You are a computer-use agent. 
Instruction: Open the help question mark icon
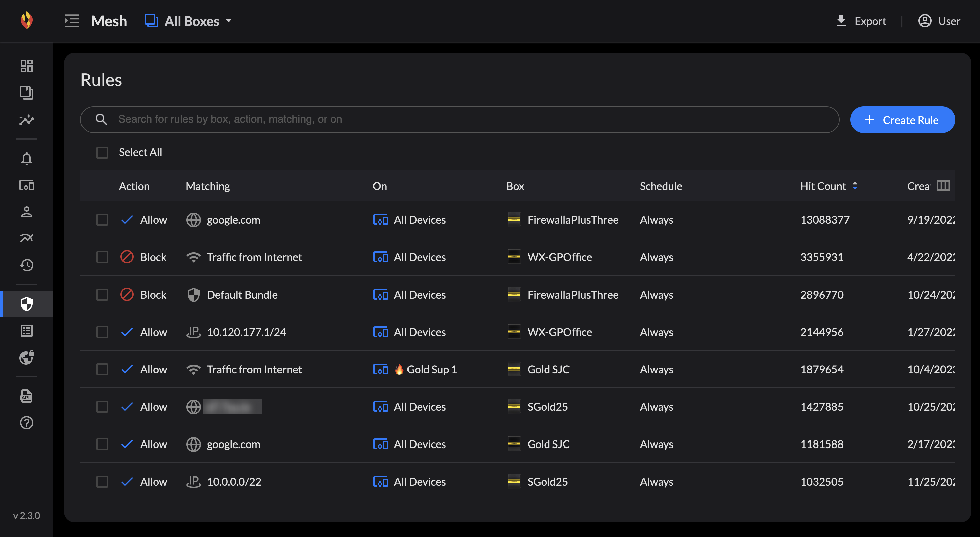coord(27,423)
